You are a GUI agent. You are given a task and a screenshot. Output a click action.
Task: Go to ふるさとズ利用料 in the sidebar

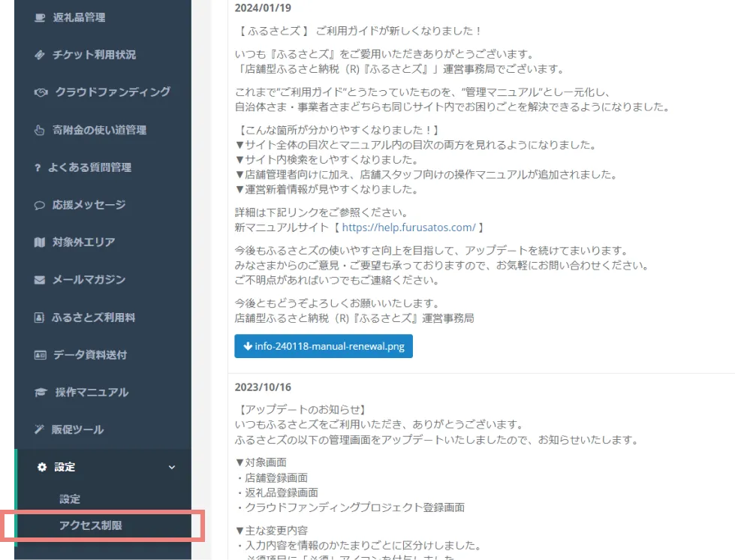(93, 318)
